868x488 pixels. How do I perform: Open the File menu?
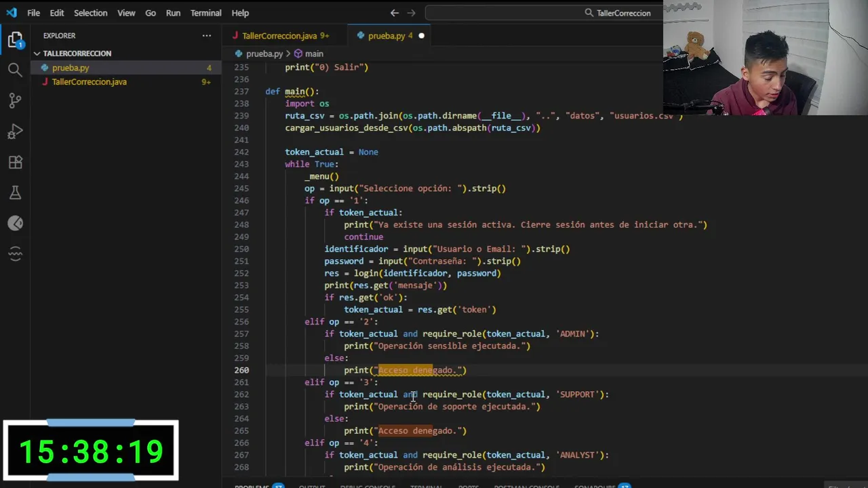[x=33, y=13]
